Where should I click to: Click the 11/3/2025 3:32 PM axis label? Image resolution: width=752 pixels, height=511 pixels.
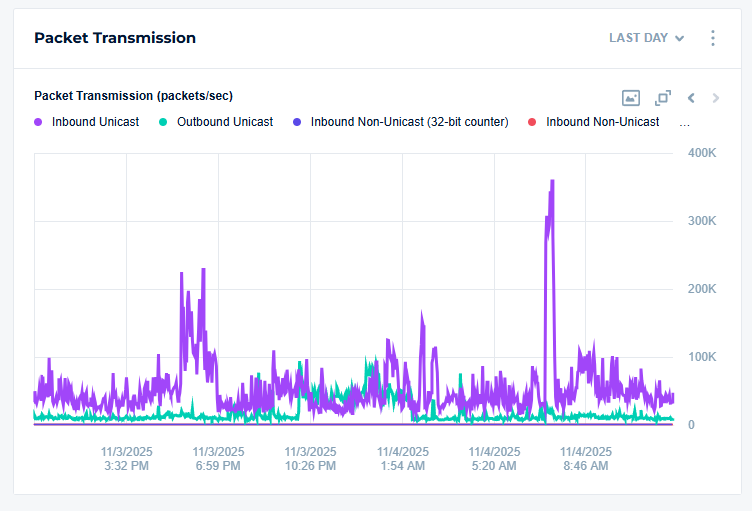click(x=127, y=459)
